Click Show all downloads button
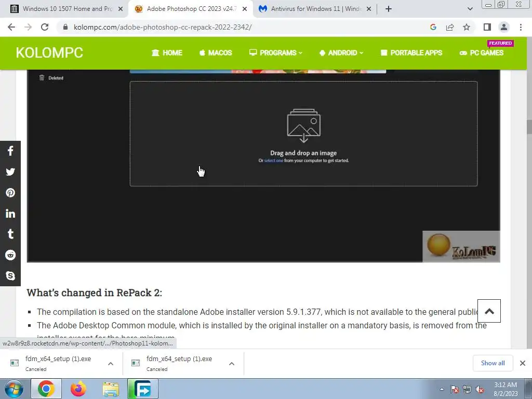Image resolution: width=532 pixels, height=399 pixels. [493, 363]
